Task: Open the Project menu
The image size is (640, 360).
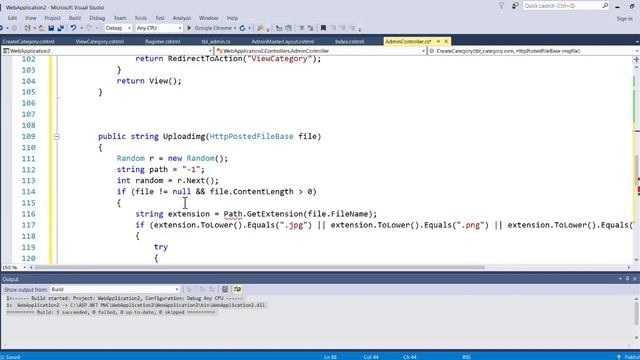Action: (52, 18)
